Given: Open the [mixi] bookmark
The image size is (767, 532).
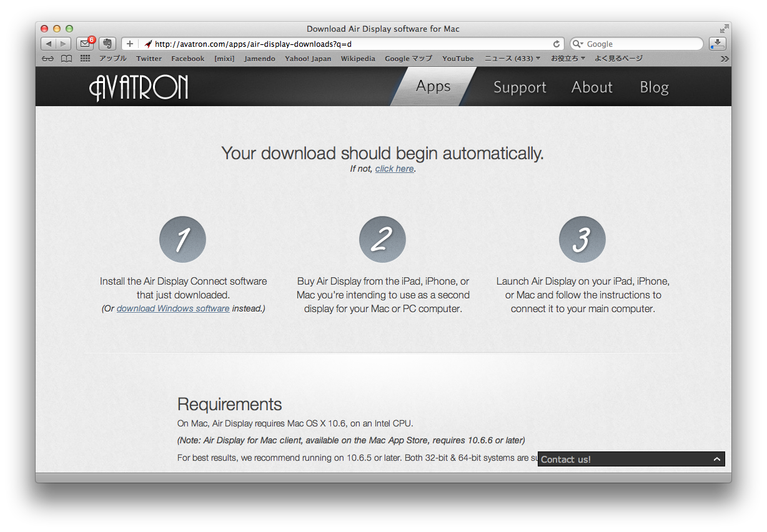Looking at the screenshot, I should coord(224,59).
